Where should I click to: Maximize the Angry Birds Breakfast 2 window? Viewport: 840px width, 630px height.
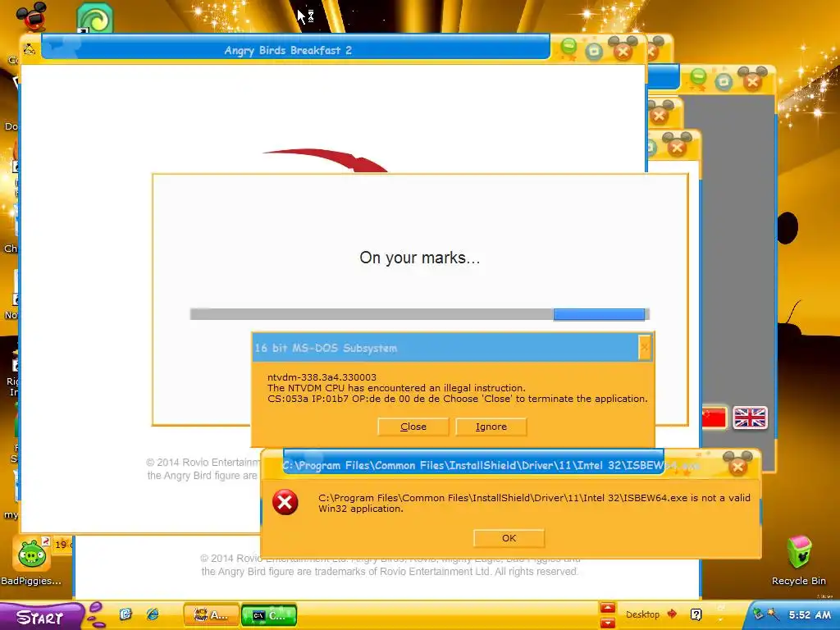[594, 52]
